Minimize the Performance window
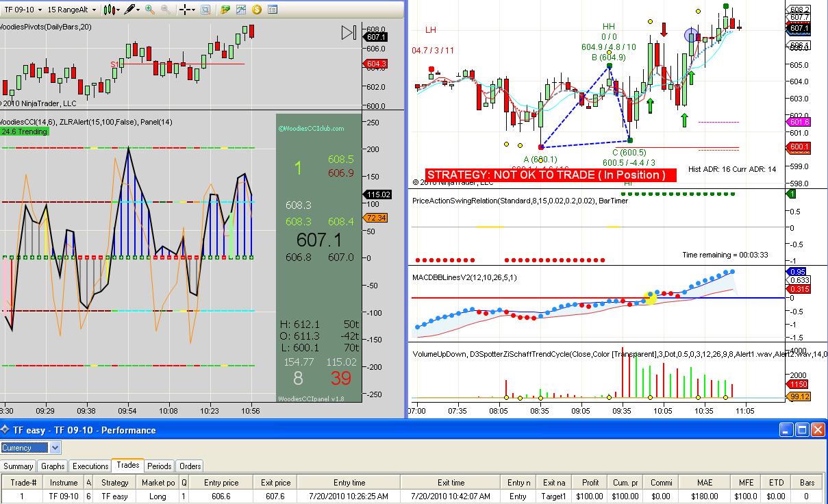828x504 pixels. click(x=786, y=430)
